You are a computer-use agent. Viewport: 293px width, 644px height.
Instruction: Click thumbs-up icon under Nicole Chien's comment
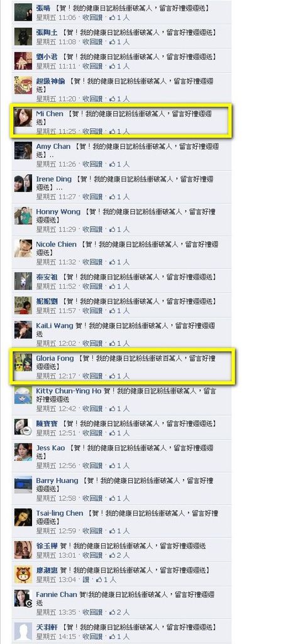(113, 262)
